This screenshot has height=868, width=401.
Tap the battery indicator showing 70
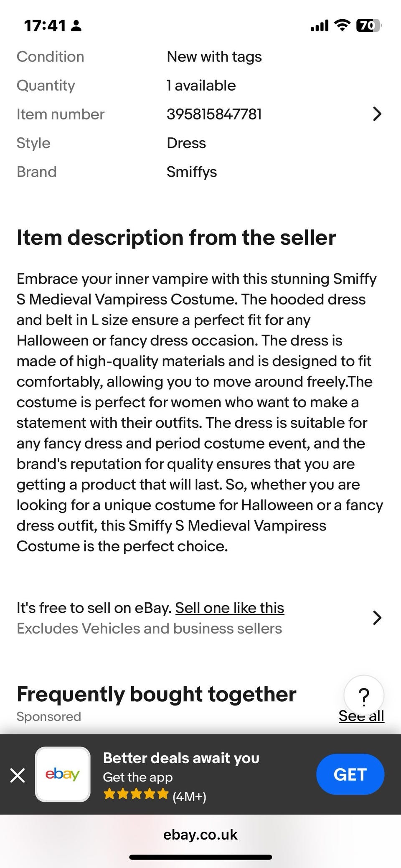pyautogui.click(x=368, y=26)
